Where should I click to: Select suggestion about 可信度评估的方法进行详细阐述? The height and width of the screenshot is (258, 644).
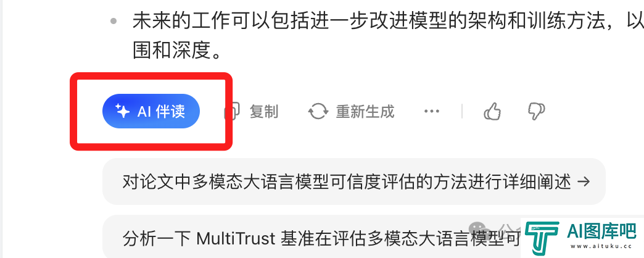point(353,181)
